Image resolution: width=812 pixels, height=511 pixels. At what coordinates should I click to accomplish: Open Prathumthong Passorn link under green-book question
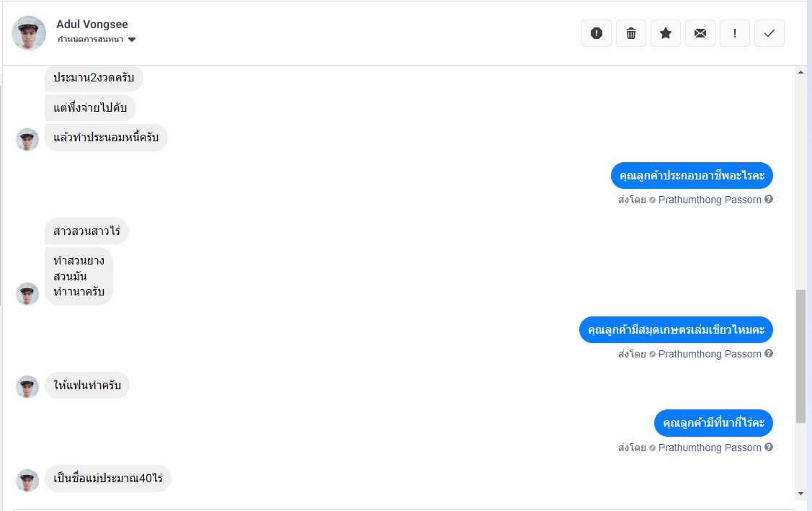point(710,354)
